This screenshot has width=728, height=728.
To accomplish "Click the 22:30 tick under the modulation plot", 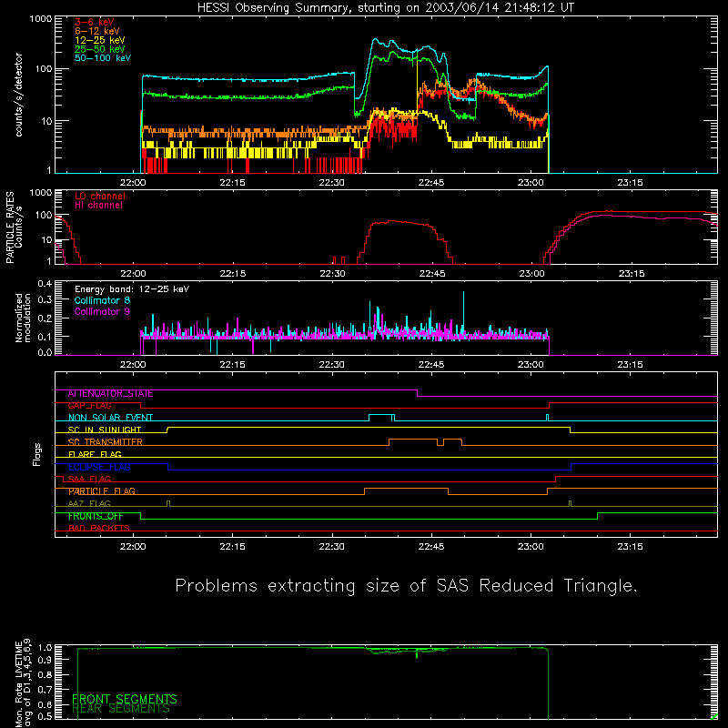I will click(x=332, y=365).
